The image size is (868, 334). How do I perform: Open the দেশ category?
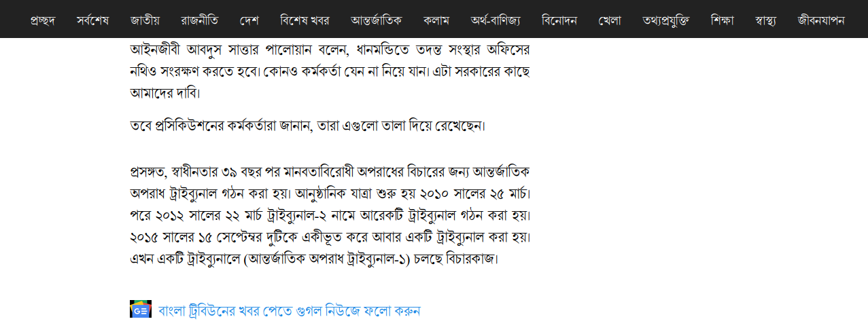(249, 20)
